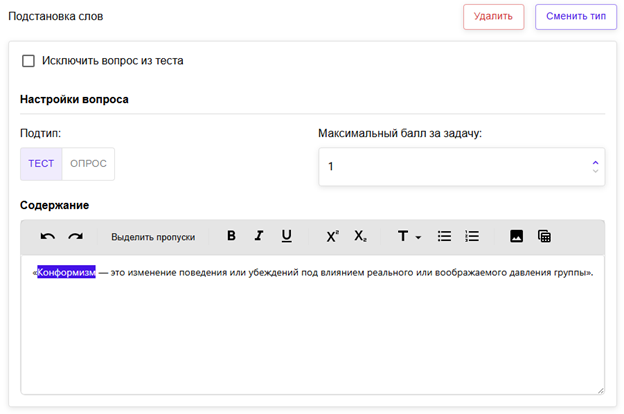Switch subtype to ОПРОС
Image resolution: width=624 pixels, height=414 pixels.
88,164
